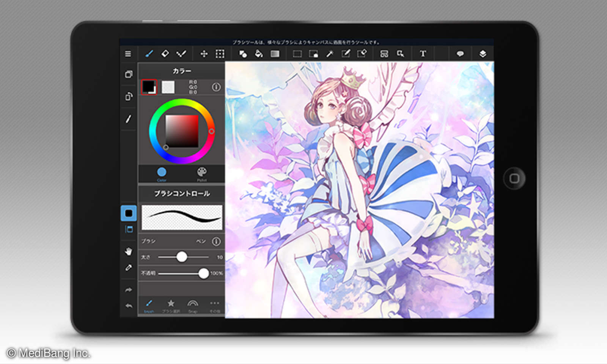Viewport: 607px width, 364px height.
Task: Open the Layers panel icon
Action: pyautogui.click(x=483, y=54)
